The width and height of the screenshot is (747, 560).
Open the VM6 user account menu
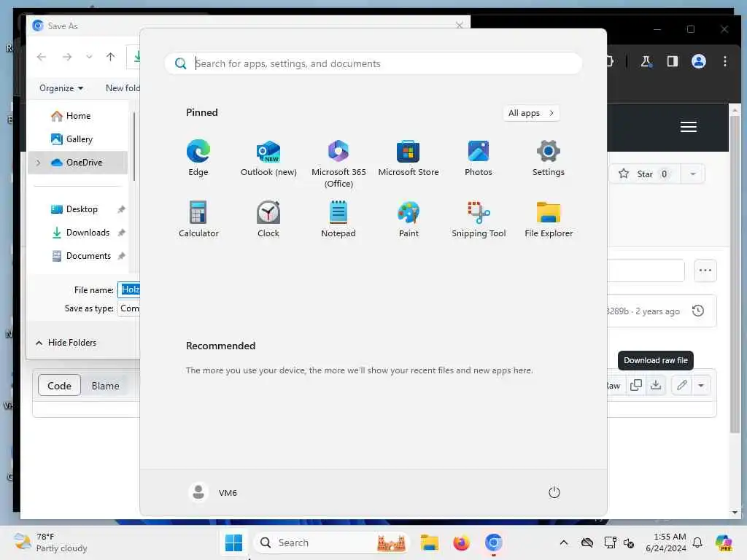[213, 492]
